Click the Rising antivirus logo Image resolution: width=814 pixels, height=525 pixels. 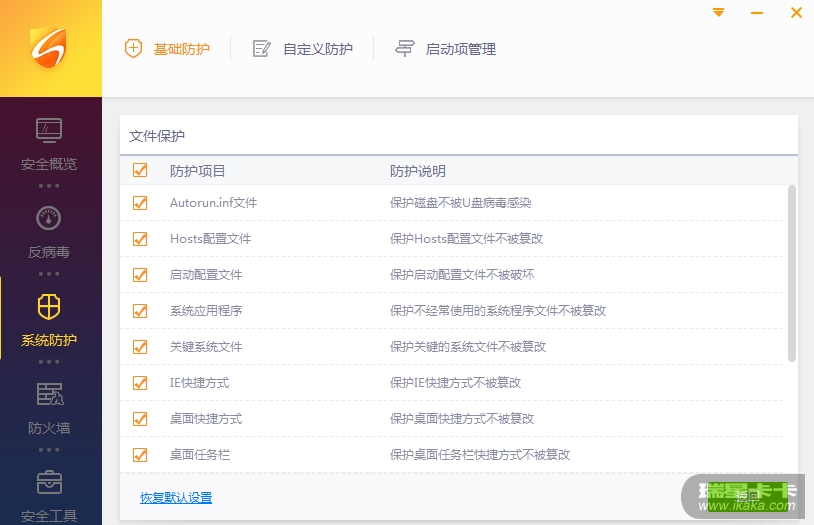[x=49, y=47]
